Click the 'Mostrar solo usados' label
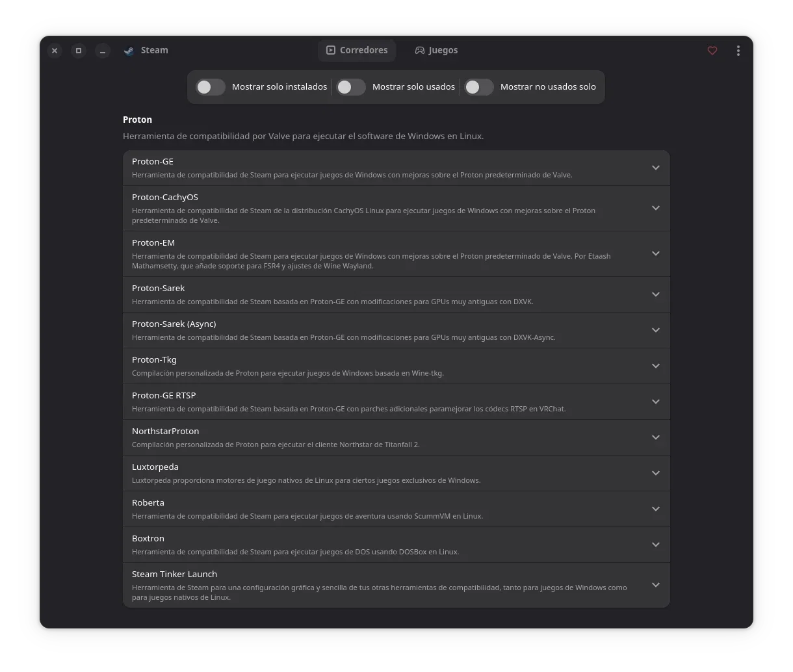Screen dimensions: 793x672 tap(413, 87)
